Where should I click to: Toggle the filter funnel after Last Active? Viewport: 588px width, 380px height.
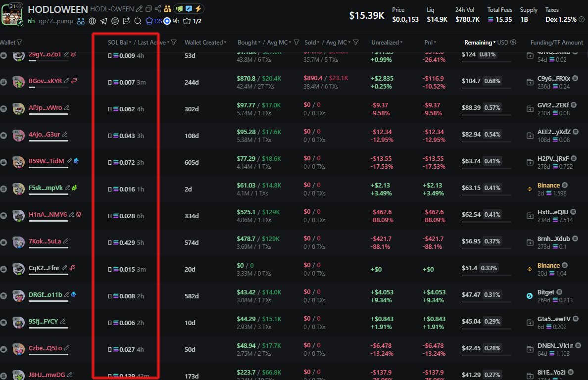pyautogui.click(x=174, y=43)
